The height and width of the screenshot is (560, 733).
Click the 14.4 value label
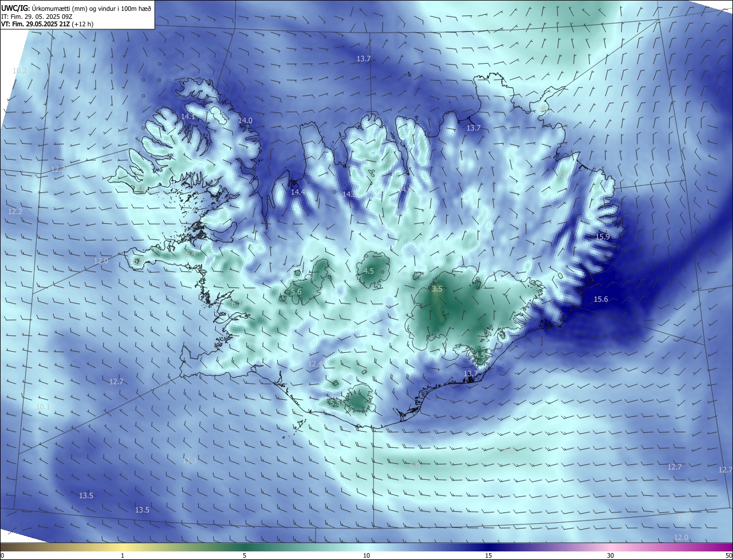[298, 192]
